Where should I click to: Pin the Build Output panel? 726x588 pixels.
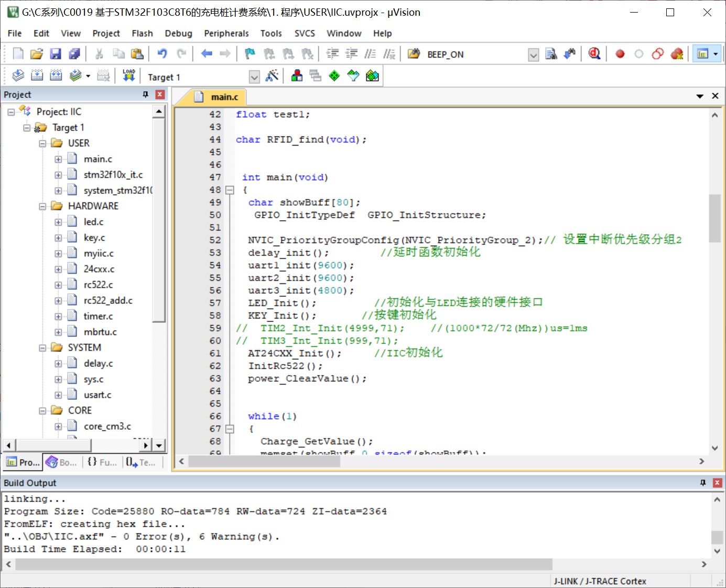(x=703, y=483)
